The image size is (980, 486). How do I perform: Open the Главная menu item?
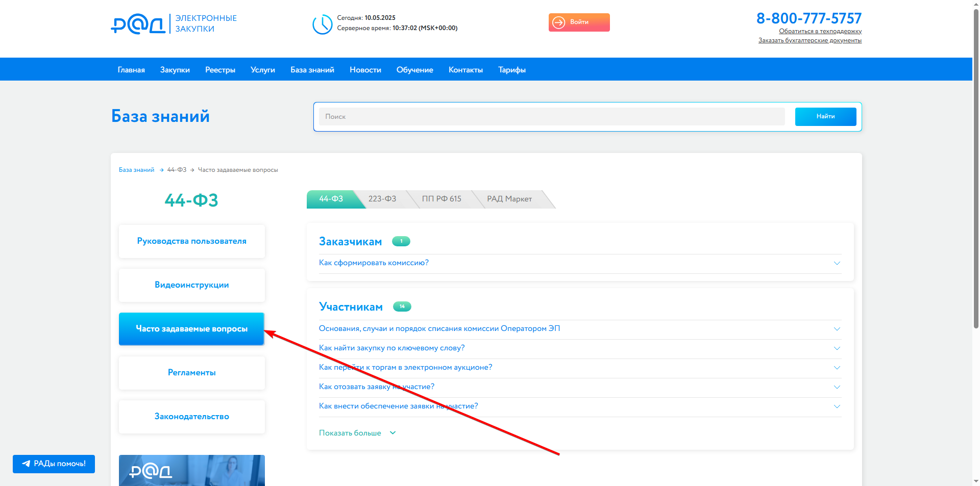pos(131,70)
